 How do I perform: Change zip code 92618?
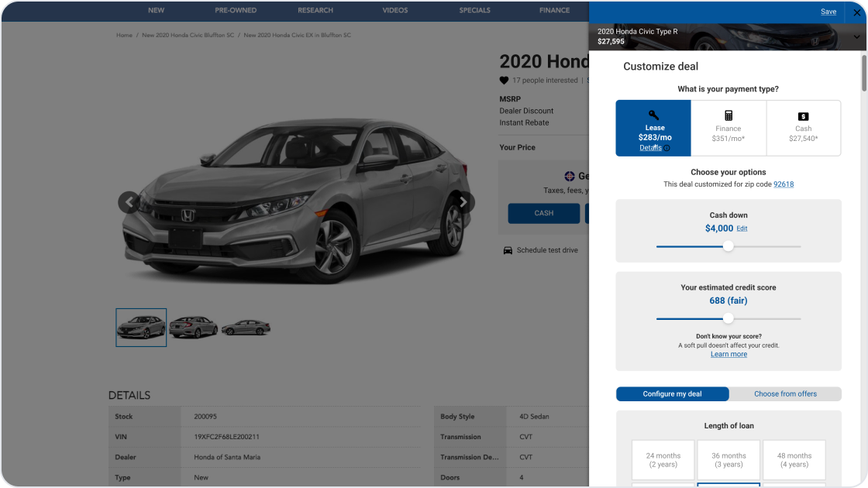pos(784,184)
